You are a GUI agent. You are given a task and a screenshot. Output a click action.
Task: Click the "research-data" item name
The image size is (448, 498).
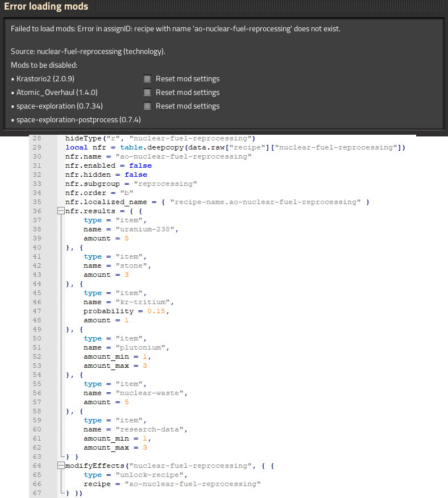coord(150,429)
